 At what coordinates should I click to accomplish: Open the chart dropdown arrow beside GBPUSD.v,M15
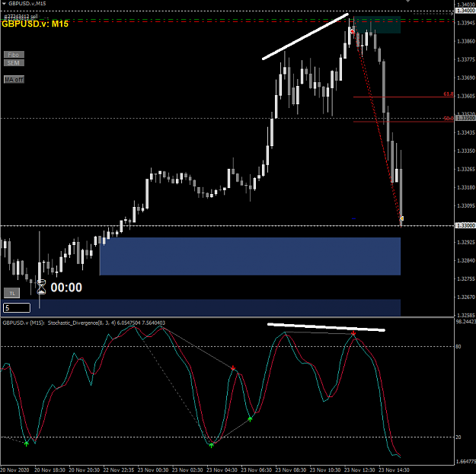(x=4, y=3)
